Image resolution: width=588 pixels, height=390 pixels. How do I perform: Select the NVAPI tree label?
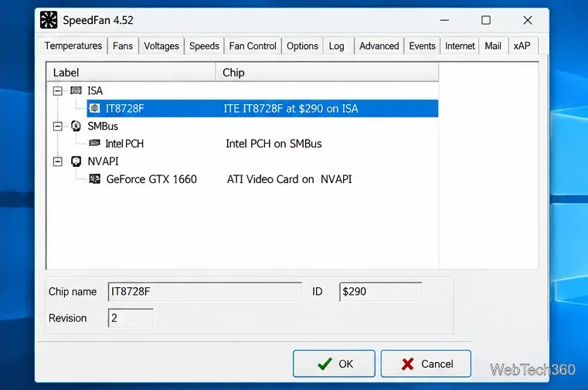(x=103, y=161)
